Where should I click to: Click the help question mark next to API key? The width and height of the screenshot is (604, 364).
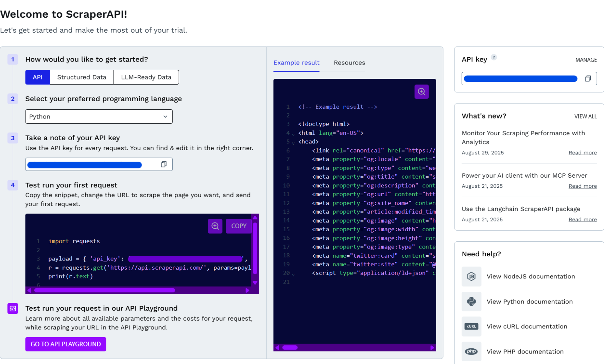(494, 57)
